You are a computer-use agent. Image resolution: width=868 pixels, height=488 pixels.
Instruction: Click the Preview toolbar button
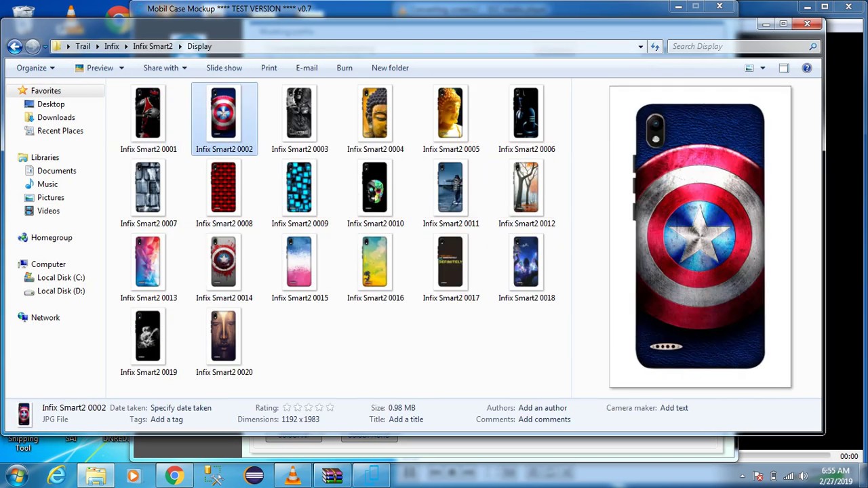coord(94,68)
